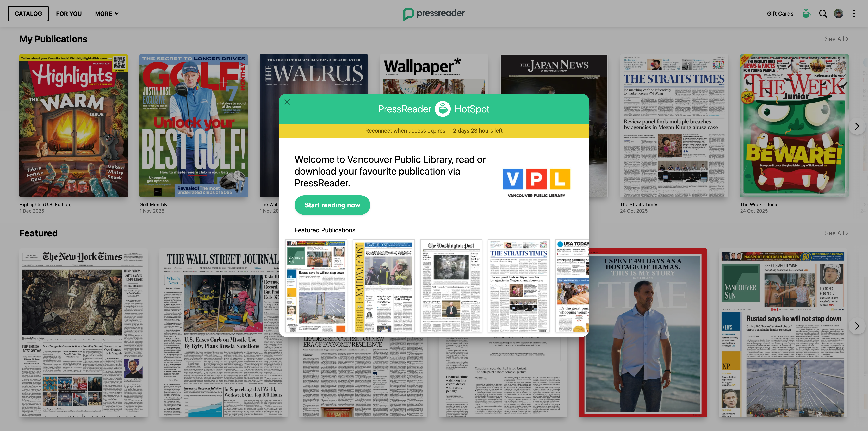Image resolution: width=868 pixels, height=431 pixels.
Task: Open the Golf Monthly magazine cover
Action: point(194,126)
